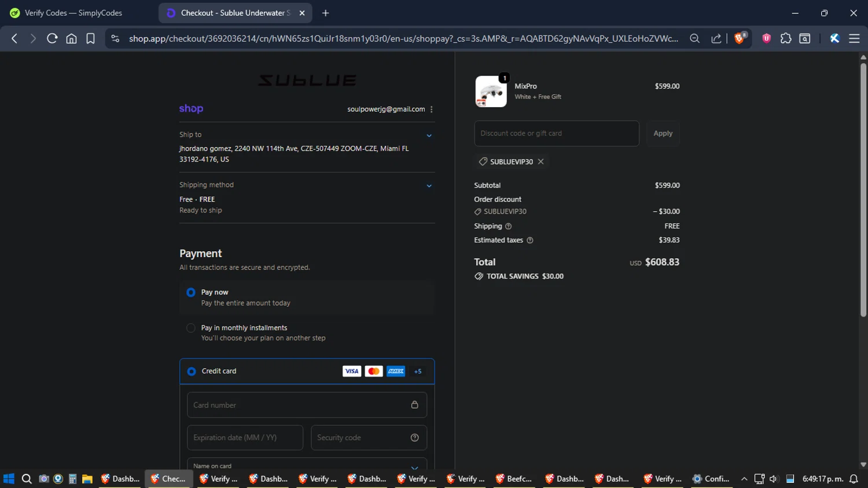Expand the Shipping method section chevron
The image size is (868, 488).
429,186
